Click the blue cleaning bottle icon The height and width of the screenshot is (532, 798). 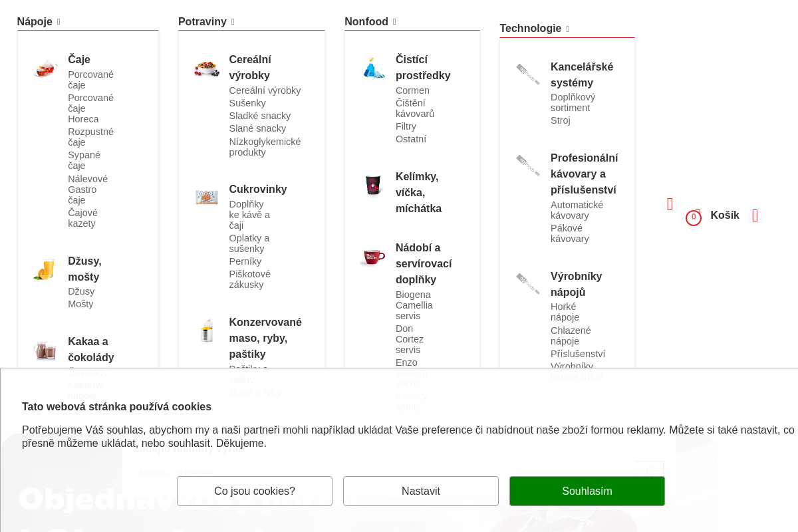point(374,68)
